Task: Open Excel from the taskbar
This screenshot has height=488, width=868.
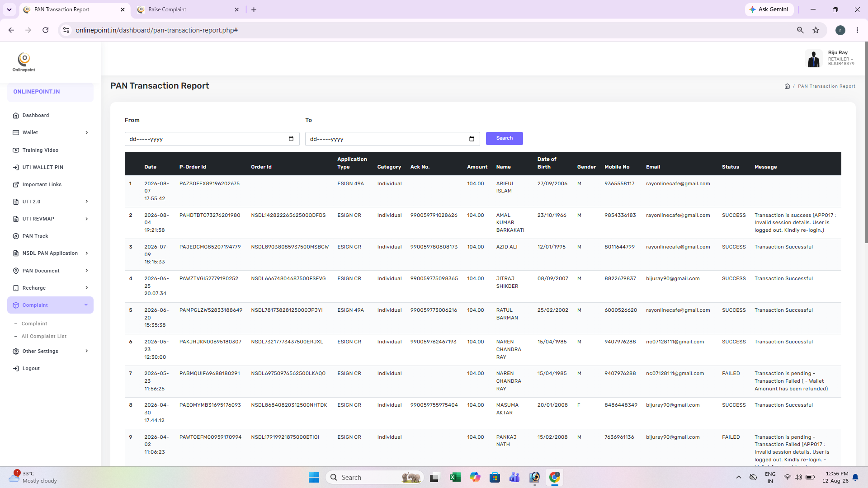Action: tap(455, 477)
